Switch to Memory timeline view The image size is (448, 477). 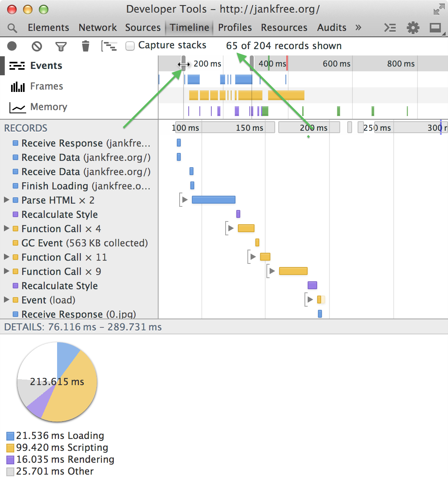(48, 107)
